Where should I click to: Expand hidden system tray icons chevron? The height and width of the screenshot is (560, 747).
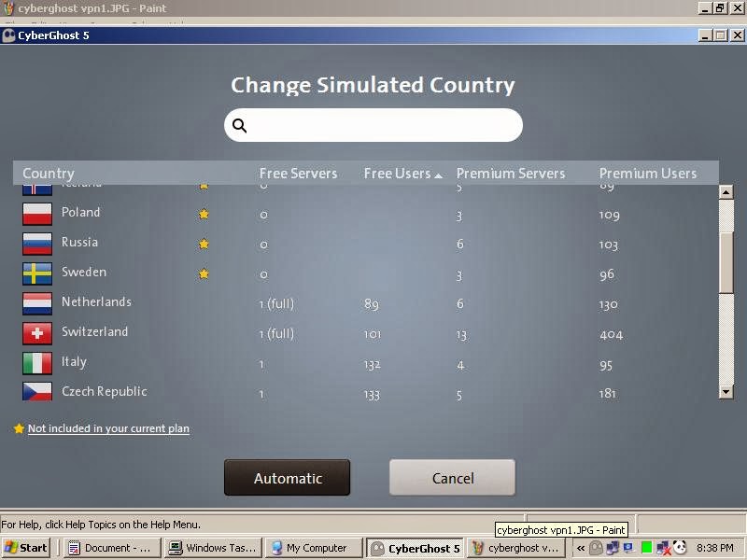(581, 548)
